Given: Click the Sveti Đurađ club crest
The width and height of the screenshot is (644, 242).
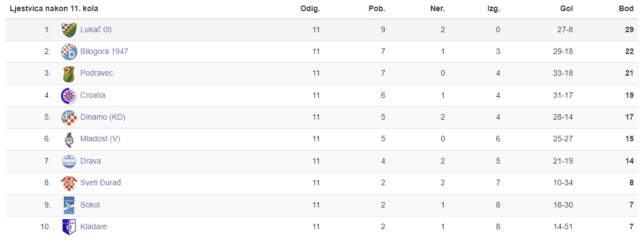Looking at the screenshot, I should (69, 183).
